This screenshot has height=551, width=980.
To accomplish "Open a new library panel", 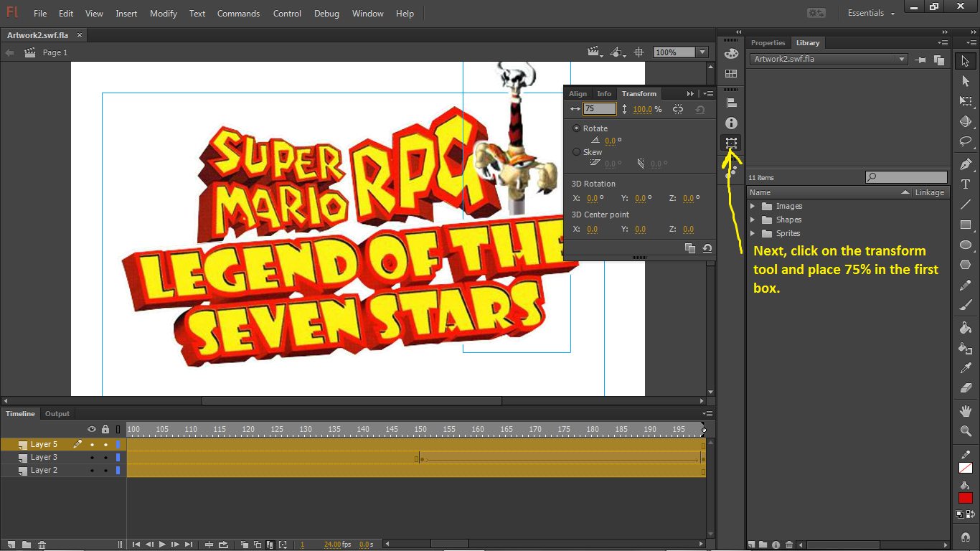I will pyautogui.click(x=939, y=60).
